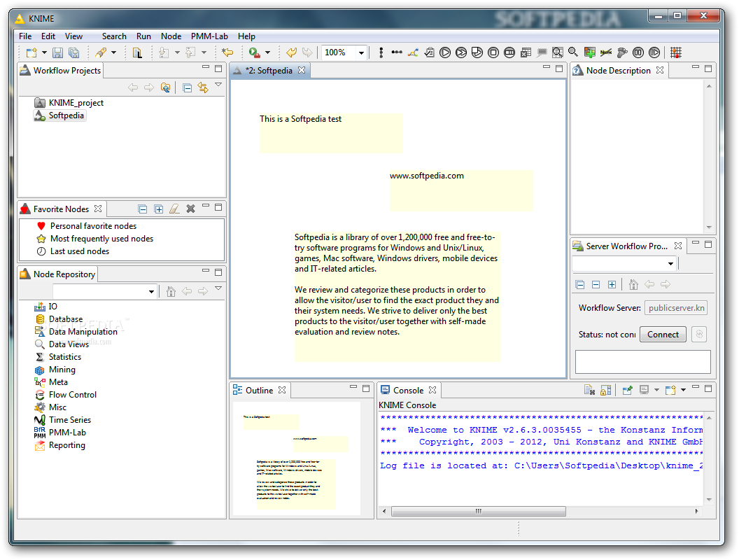Click the refresh icon next to Connect button
This screenshot has height=560, width=739.
(699, 334)
